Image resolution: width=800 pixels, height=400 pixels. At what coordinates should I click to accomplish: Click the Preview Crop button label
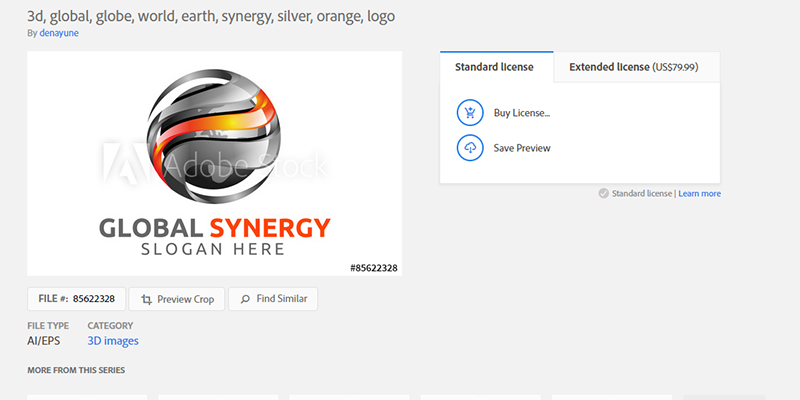(x=185, y=299)
